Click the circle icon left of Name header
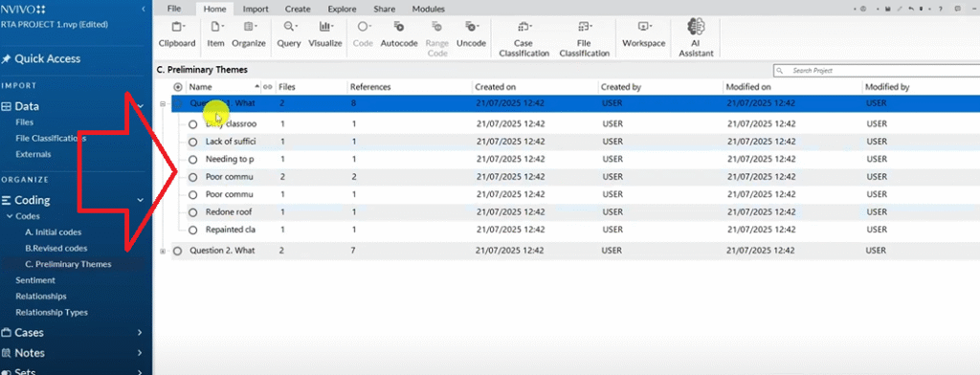This screenshot has height=375, width=980. coord(177,87)
